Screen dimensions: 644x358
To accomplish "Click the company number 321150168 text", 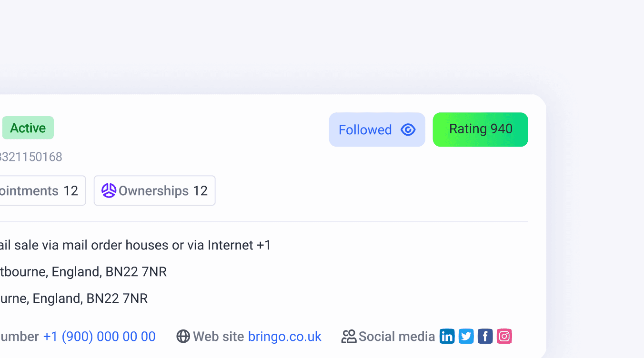I will 31,157.
